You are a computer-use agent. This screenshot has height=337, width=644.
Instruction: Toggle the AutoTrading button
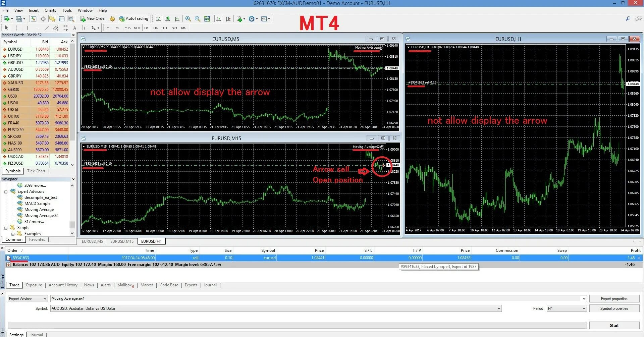pyautogui.click(x=133, y=19)
